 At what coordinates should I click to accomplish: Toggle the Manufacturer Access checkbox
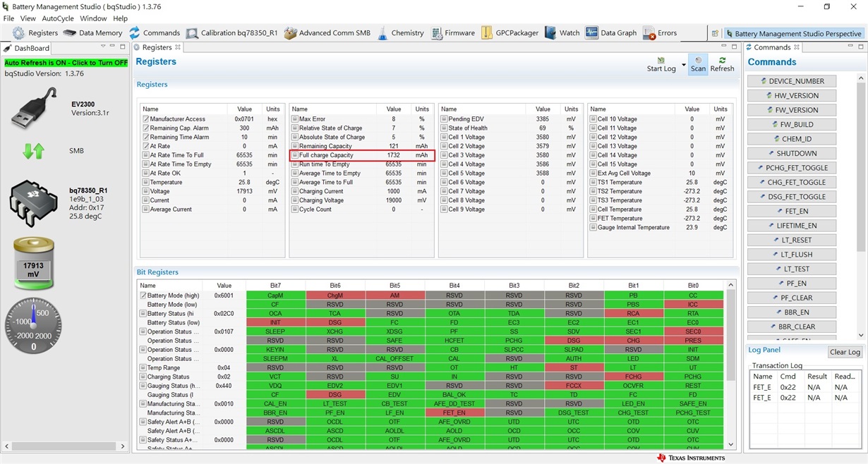(x=145, y=119)
